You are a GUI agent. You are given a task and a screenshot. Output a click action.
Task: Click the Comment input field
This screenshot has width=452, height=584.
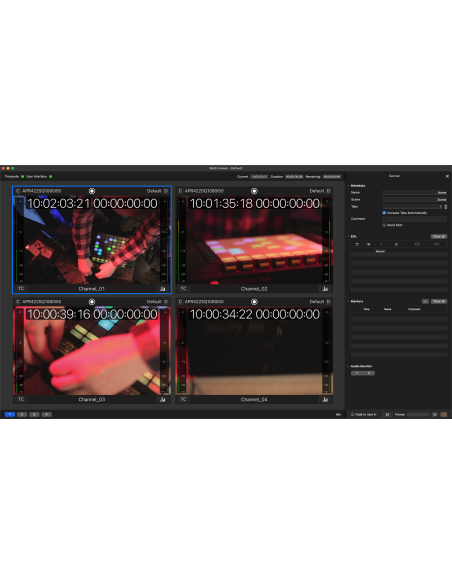pos(415,219)
